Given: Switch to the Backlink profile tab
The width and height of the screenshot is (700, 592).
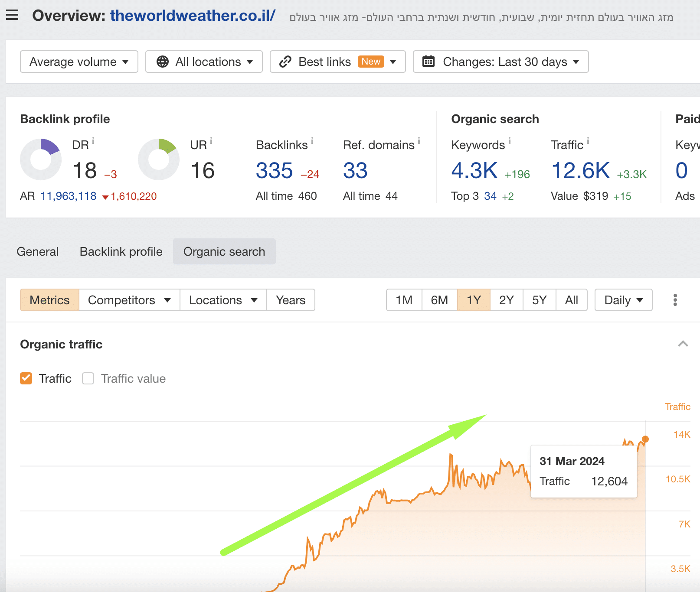Looking at the screenshot, I should [121, 251].
